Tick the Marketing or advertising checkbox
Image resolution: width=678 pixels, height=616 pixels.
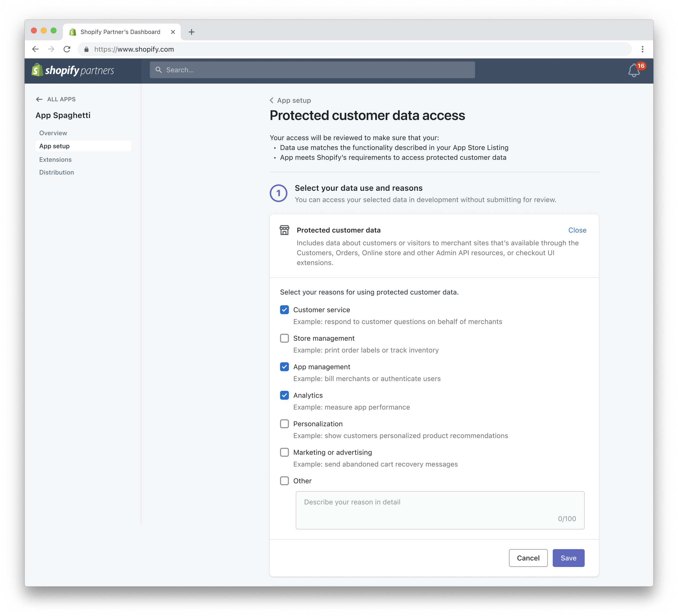(x=284, y=452)
